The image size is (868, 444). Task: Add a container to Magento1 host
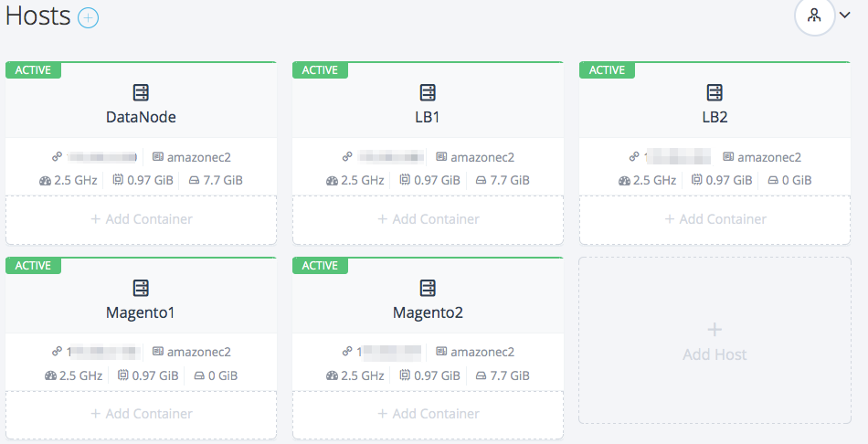[x=141, y=414]
